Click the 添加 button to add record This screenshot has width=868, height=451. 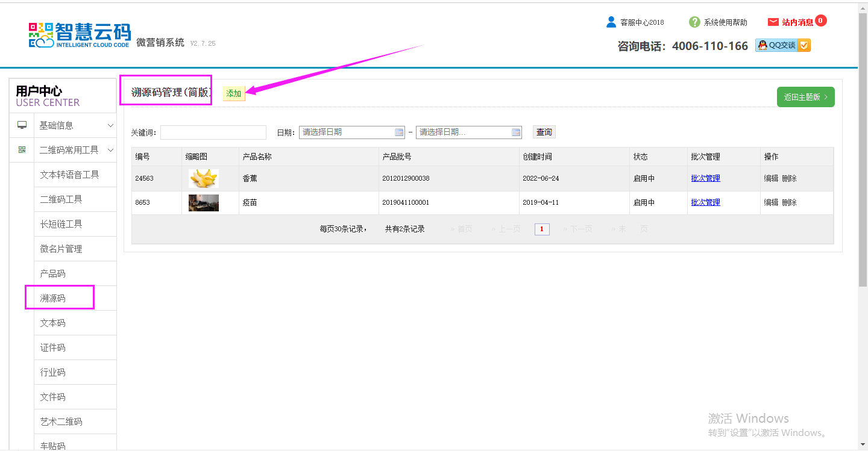tap(234, 93)
